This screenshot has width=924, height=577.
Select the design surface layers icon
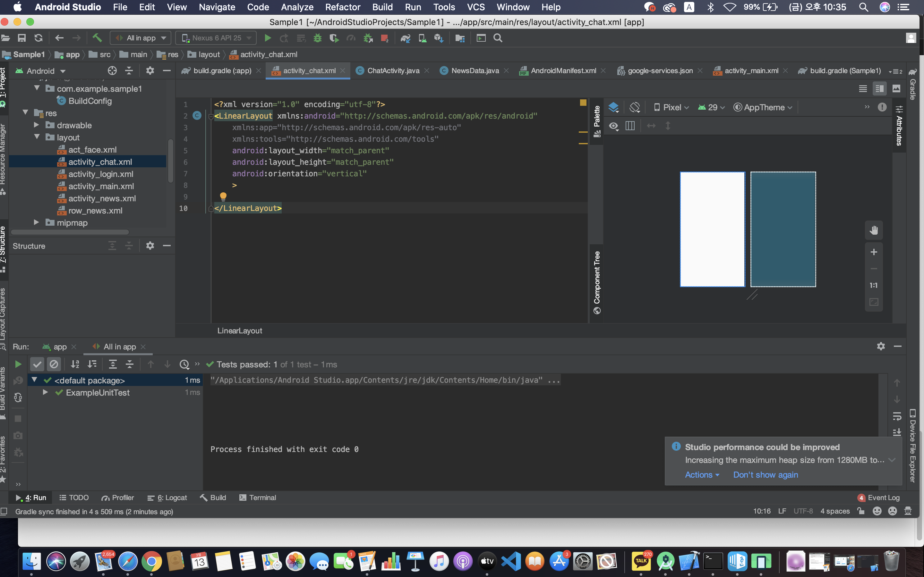pos(613,107)
